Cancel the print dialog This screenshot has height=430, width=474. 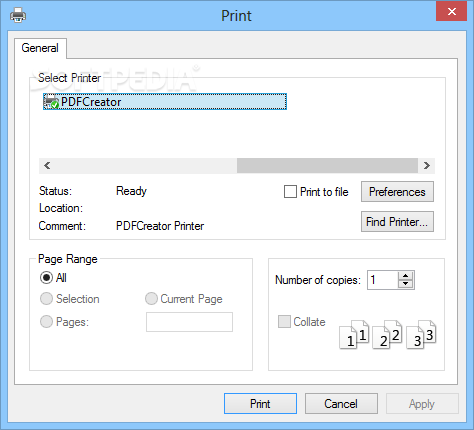pos(341,404)
